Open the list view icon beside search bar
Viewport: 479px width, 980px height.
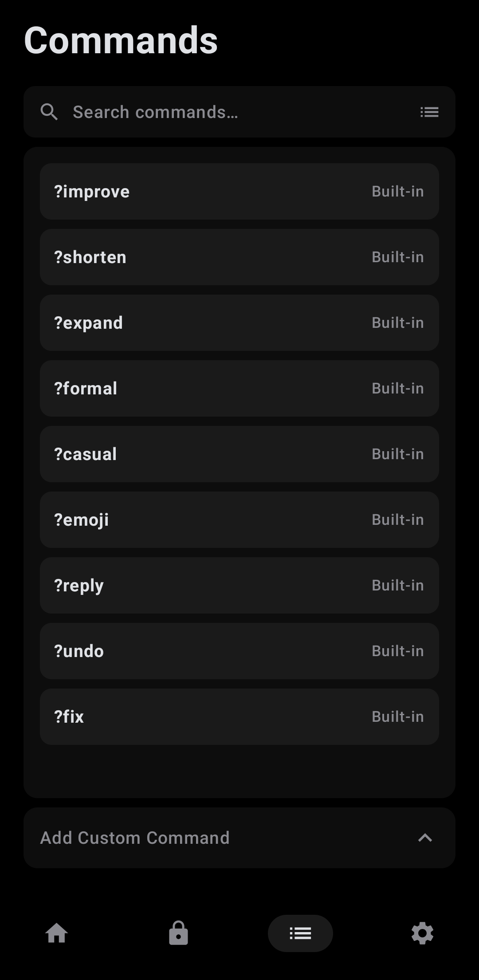[428, 112]
